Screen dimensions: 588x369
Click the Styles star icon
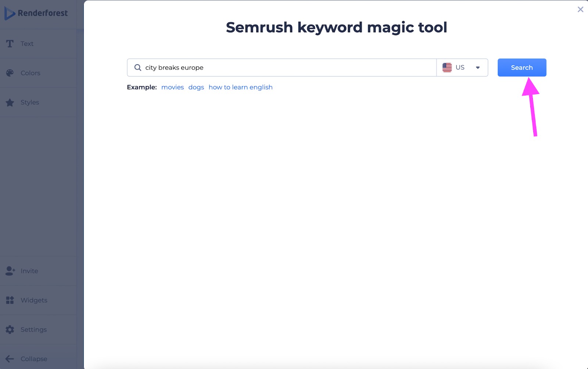(x=10, y=102)
